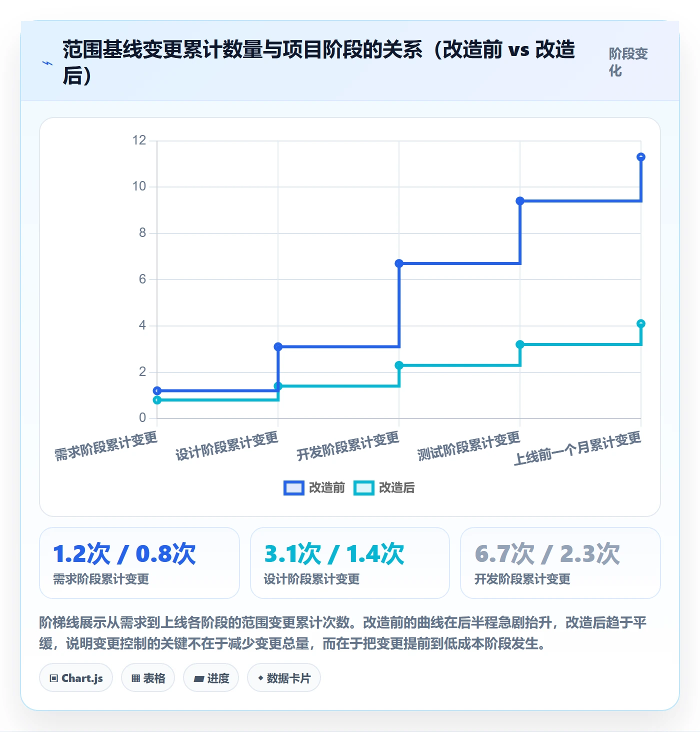Click the description paragraph starting 阶梯线展示
Screen dimensions: 700x732
(x=343, y=633)
